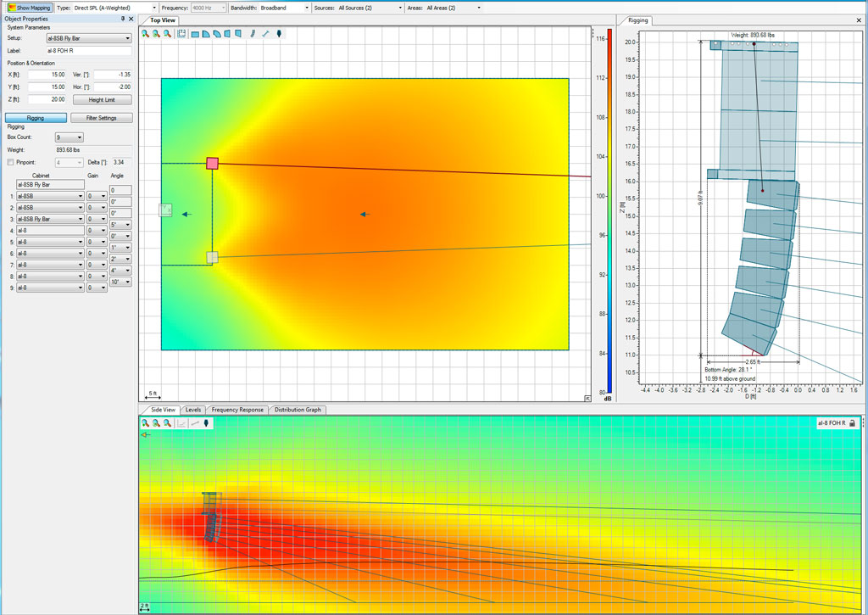Click zoom in magnifier in Top View toolbar

coord(145,34)
